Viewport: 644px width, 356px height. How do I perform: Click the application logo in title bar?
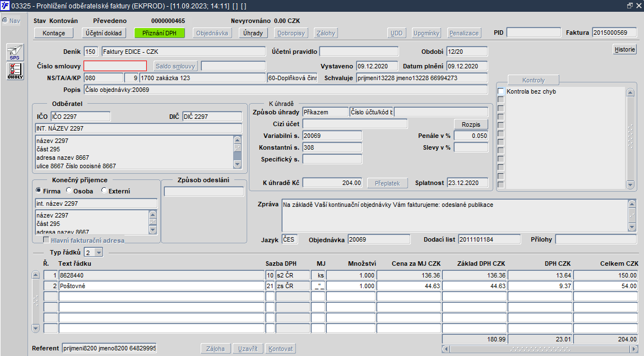pos(5,6)
